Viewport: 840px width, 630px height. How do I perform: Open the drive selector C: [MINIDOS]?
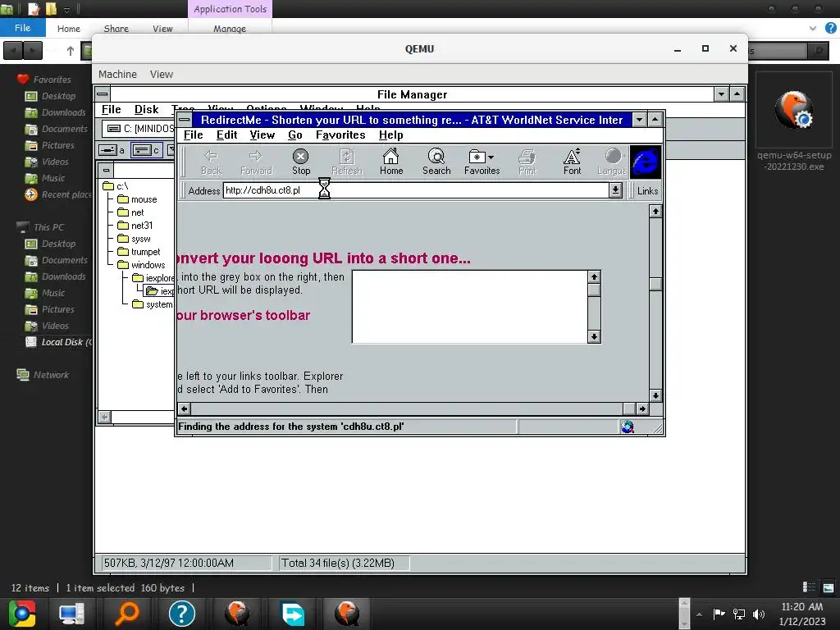click(140, 129)
